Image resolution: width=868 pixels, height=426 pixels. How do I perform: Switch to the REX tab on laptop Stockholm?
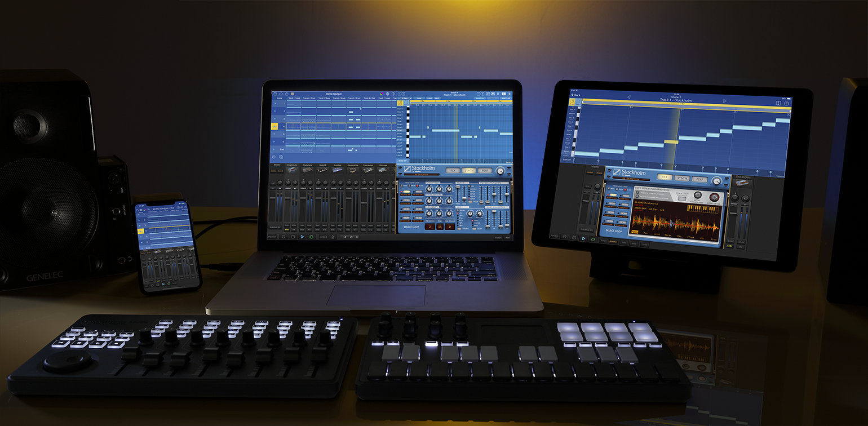coord(453,171)
